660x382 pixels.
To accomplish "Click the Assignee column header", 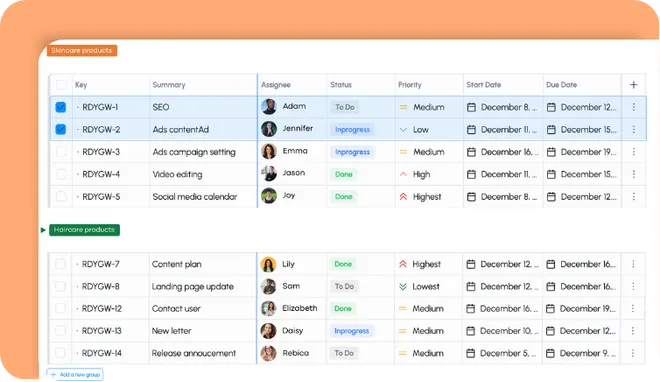I will (x=276, y=85).
